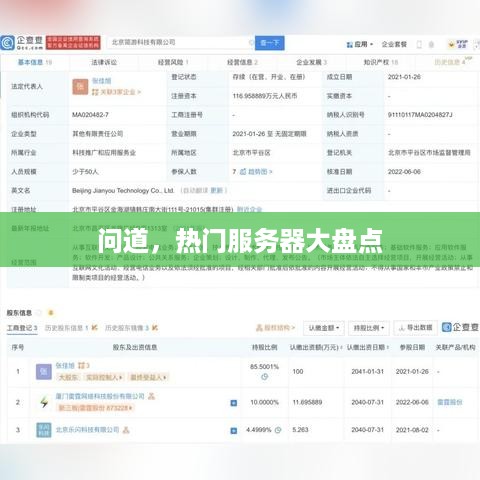
Task: Click the 历史股东镜像 3 sub-tab
Action: [127, 328]
